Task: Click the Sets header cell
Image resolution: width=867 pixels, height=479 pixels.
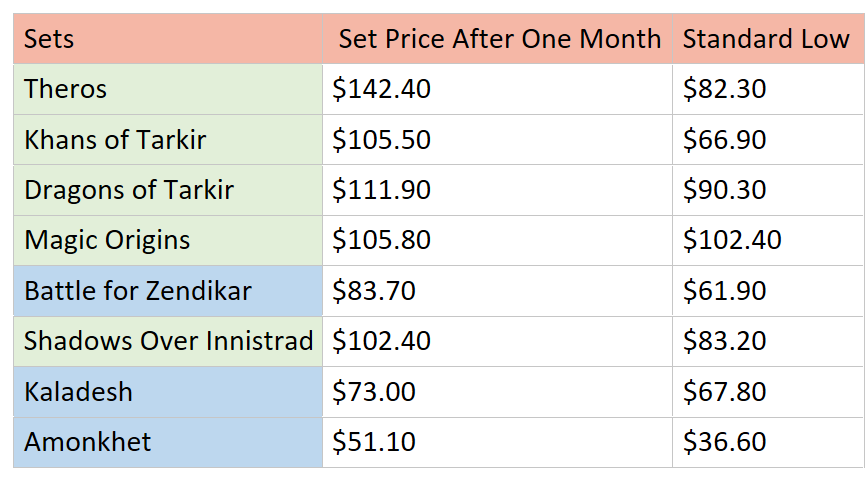Action: pyautogui.click(x=167, y=39)
